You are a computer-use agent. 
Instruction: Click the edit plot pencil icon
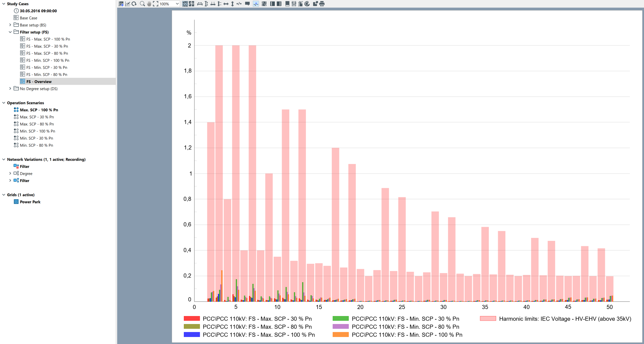(128, 4)
